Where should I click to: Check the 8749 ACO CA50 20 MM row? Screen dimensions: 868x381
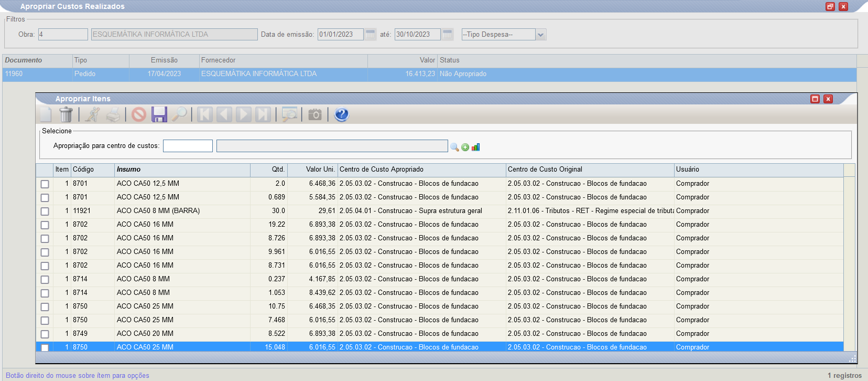coord(45,334)
